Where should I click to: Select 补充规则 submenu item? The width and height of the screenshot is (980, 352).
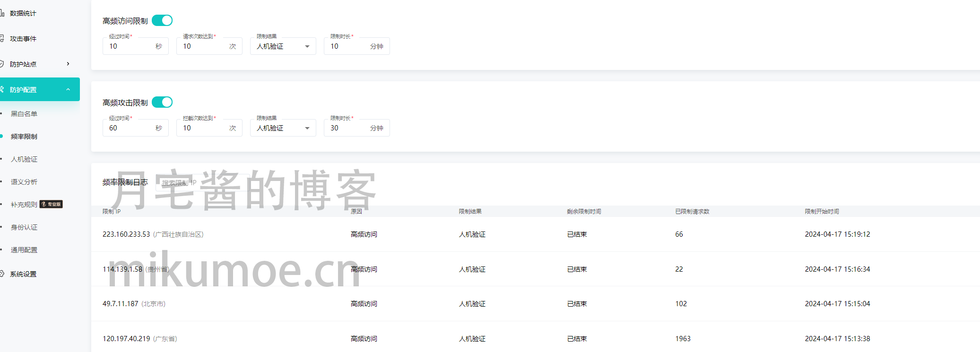point(24,205)
